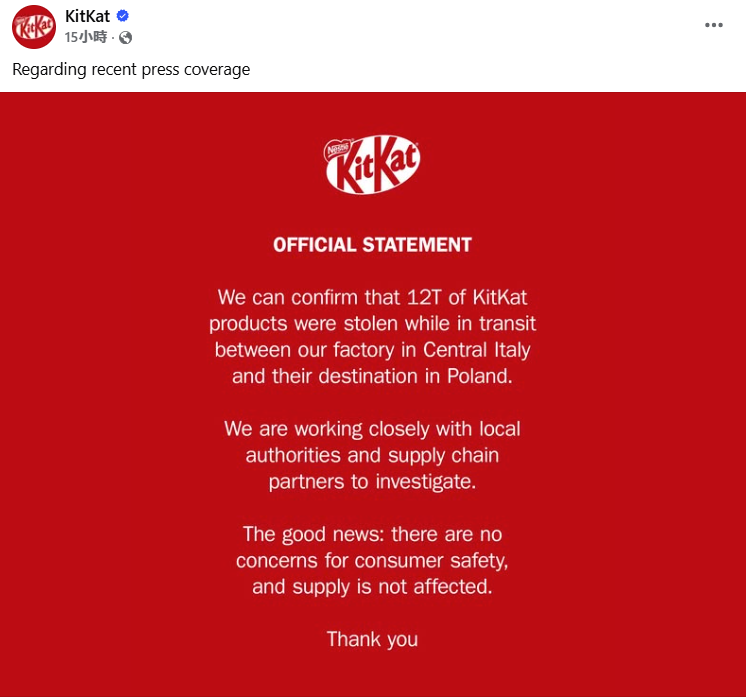Click the KitKat logo in the statement image
This screenshot has height=697, width=746.
[x=372, y=166]
